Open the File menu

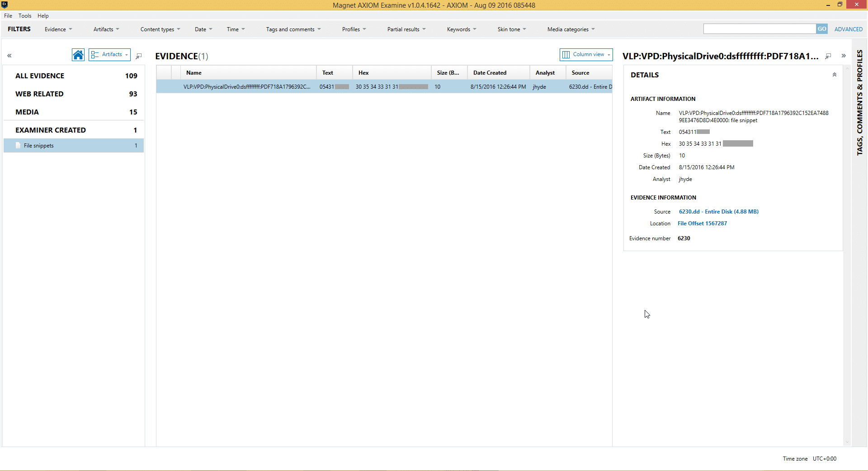[x=8, y=16]
